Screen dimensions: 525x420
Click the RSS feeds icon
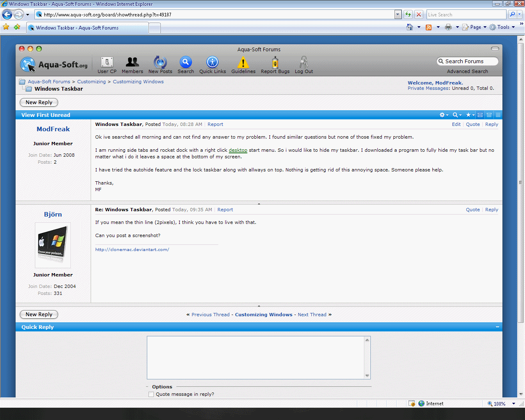click(x=429, y=27)
